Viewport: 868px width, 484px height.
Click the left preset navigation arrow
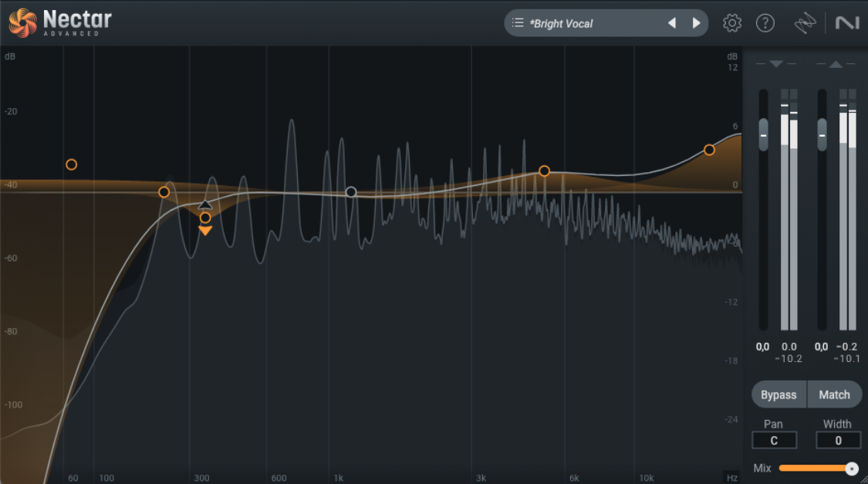click(x=671, y=22)
